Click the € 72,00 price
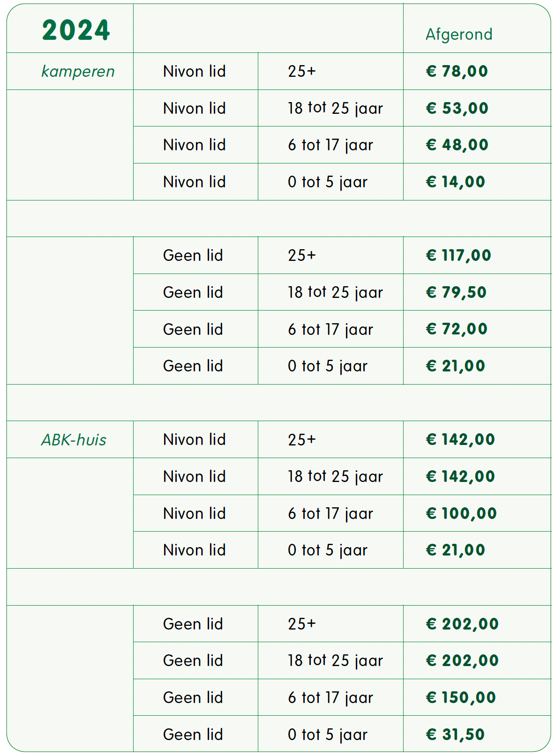Viewport: 555px width, 756px height. click(457, 329)
